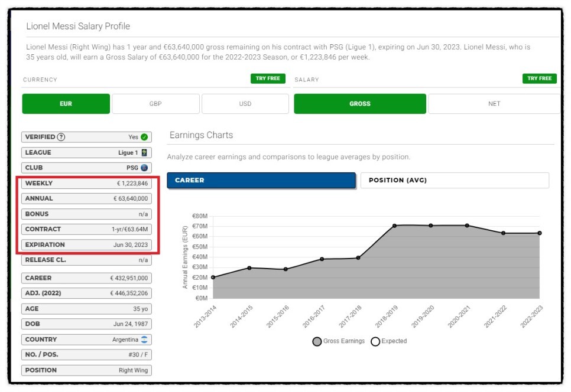The image size is (571, 392).
Task: Click the Position value Right Wing
Action: (x=133, y=370)
